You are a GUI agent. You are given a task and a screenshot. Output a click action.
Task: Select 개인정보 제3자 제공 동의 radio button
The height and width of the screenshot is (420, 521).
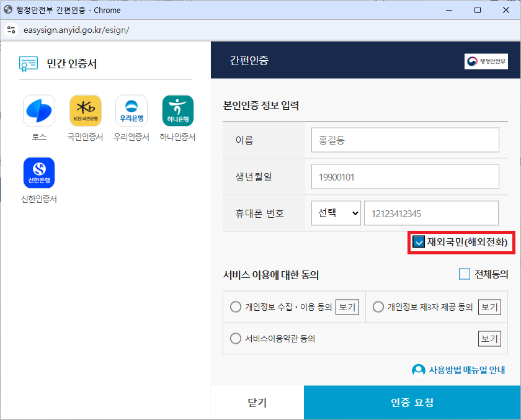pos(378,306)
